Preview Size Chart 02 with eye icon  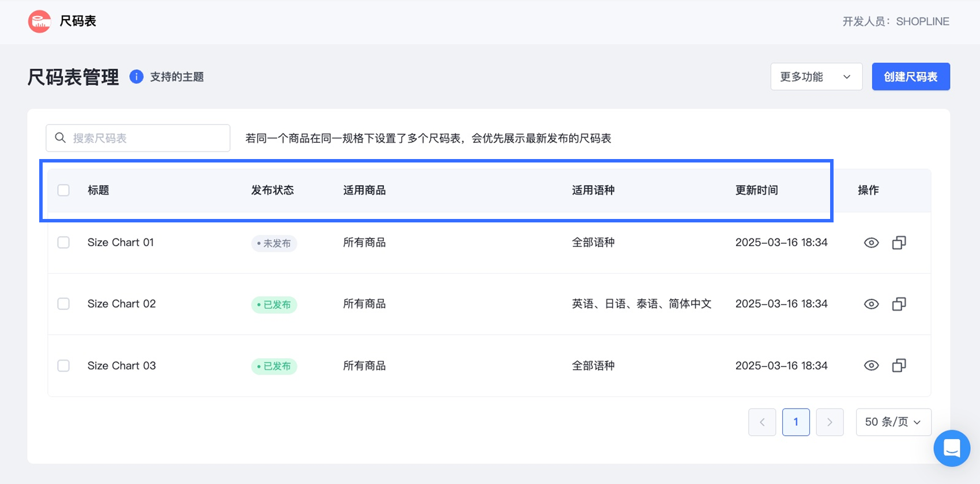[871, 304]
